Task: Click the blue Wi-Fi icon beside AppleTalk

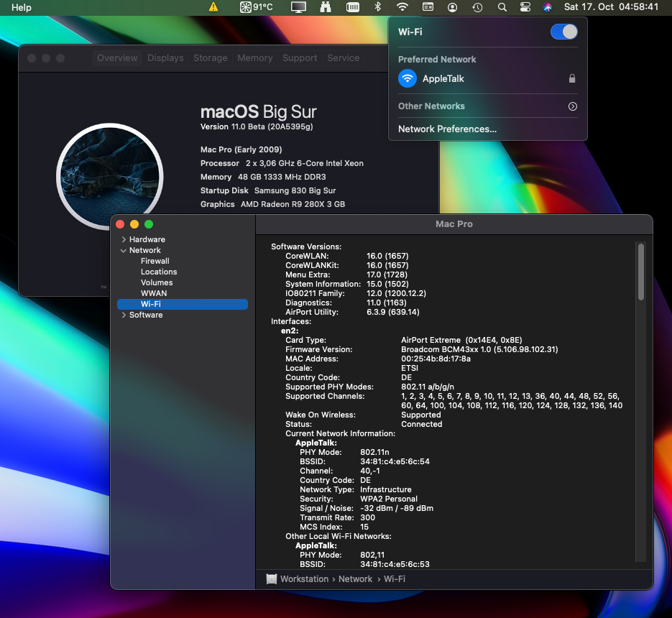Action: (x=408, y=78)
